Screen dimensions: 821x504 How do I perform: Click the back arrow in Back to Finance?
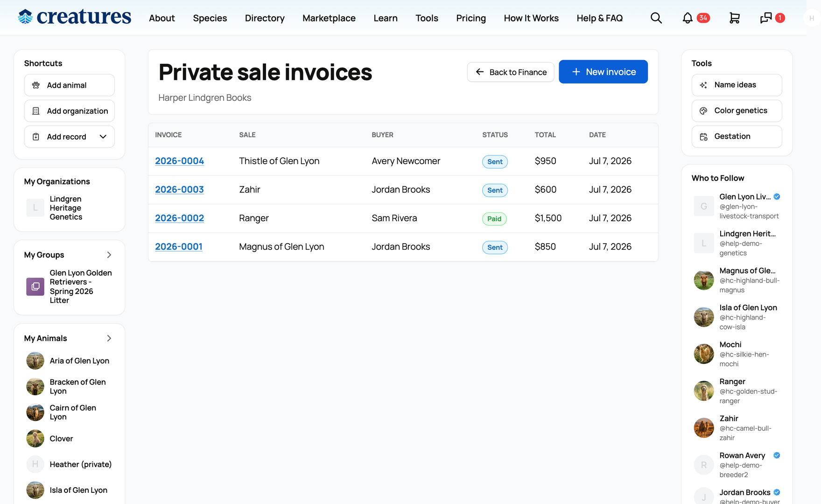point(479,72)
